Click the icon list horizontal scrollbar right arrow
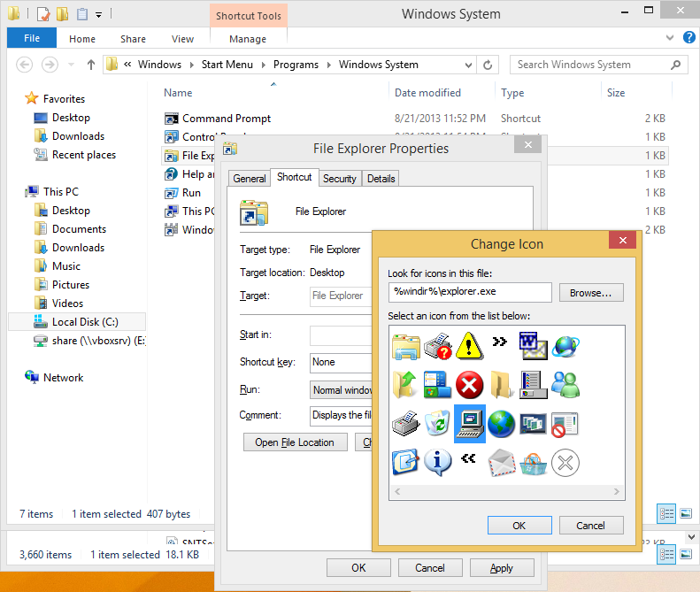 coord(617,491)
